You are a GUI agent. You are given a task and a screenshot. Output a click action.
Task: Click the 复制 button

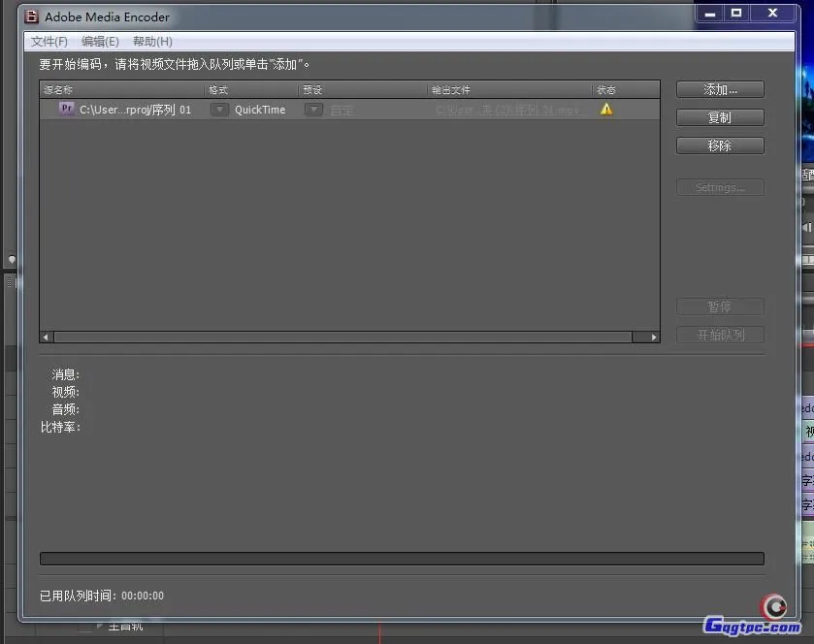(x=720, y=117)
